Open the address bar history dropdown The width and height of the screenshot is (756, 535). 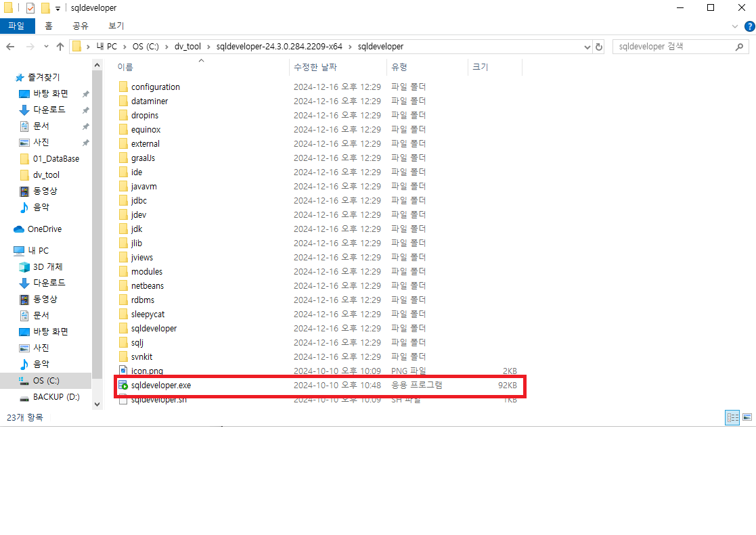coord(587,47)
